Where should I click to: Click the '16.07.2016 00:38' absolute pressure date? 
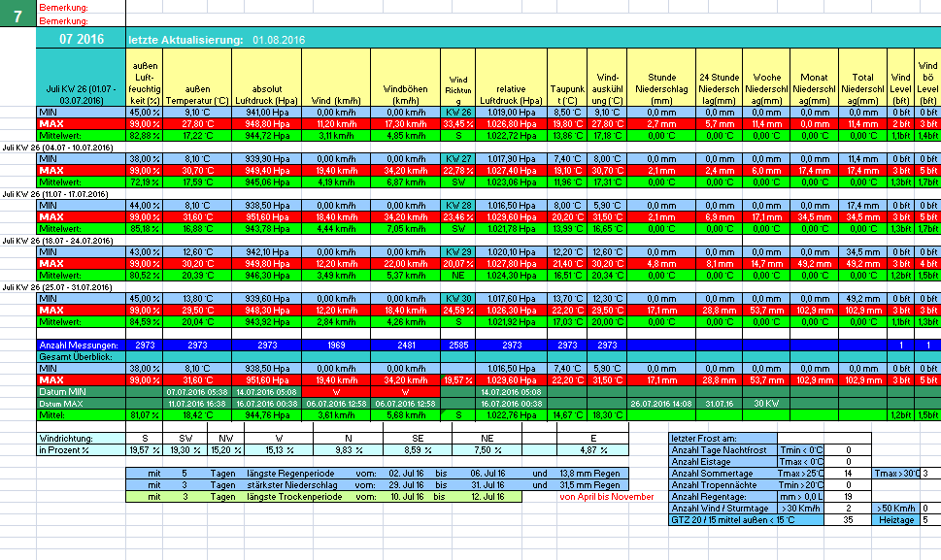pyautogui.click(x=267, y=404)
